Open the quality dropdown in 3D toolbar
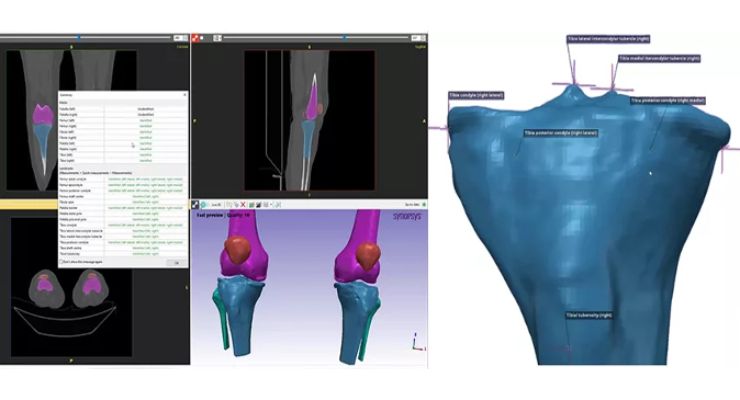 coord(216,205)
